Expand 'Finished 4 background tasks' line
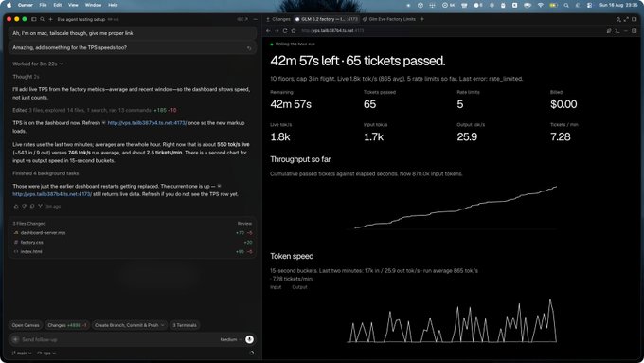The image size is (644, 363). tap(45, 173)
